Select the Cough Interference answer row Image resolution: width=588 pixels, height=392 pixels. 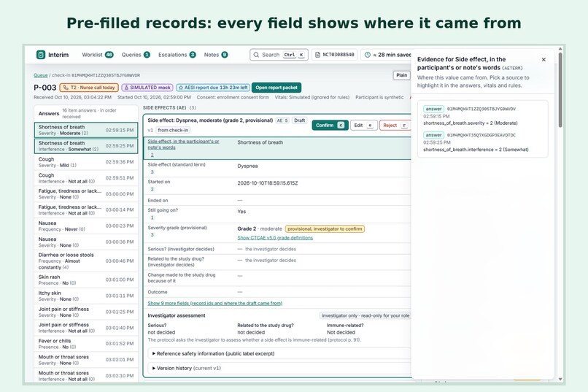pyautogui.click(x=86, y=178)
